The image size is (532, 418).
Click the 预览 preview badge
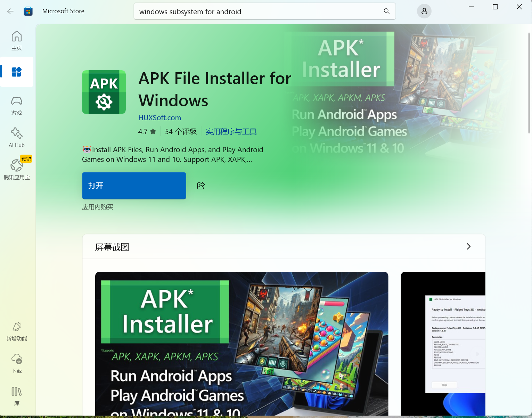point(26,159)
